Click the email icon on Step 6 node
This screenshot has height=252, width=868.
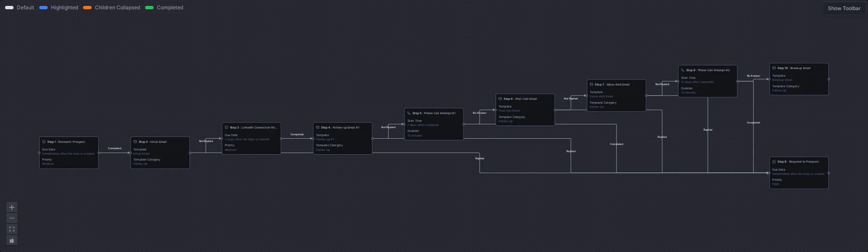(x=500, y=99)
